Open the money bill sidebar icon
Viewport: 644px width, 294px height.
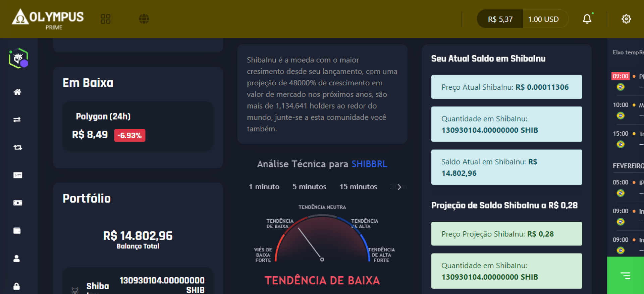17,203
